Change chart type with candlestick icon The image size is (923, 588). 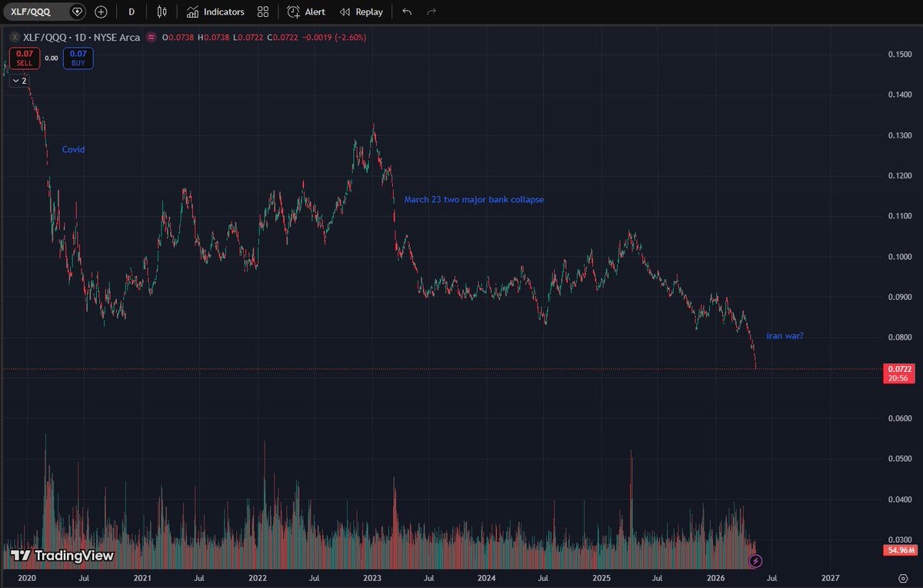tap(161, 12)
